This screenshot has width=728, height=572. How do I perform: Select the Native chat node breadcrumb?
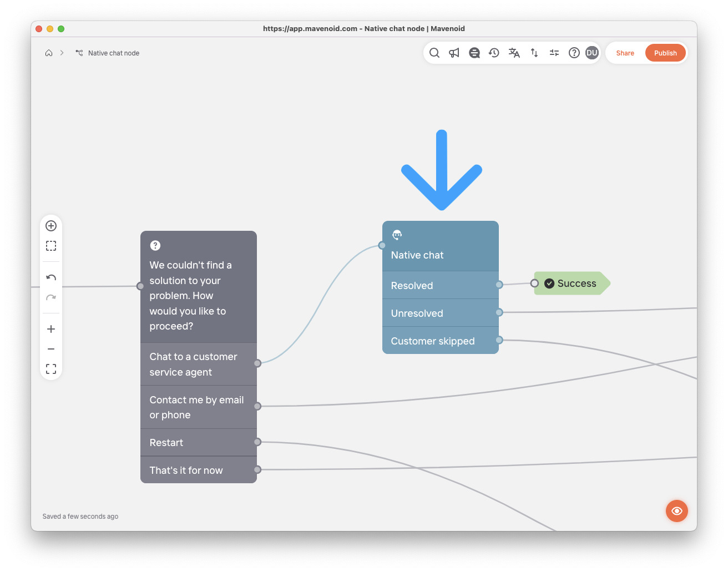click(113, 53)
